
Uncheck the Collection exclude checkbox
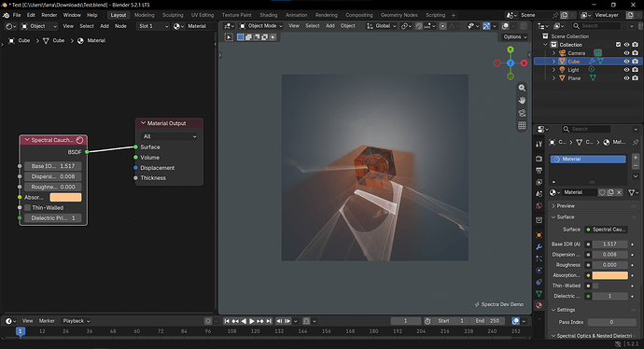[618, 45]
